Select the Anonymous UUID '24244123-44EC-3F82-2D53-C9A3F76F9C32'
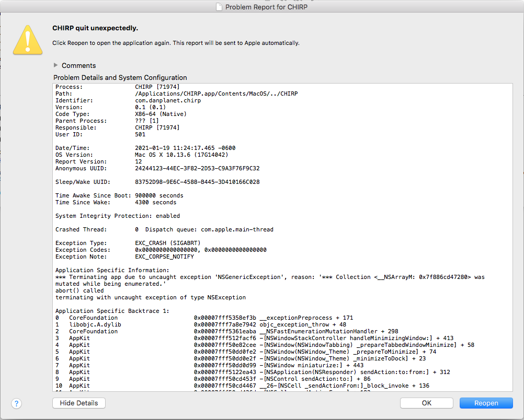The image size is (524, 420). (x=197, y=168)
